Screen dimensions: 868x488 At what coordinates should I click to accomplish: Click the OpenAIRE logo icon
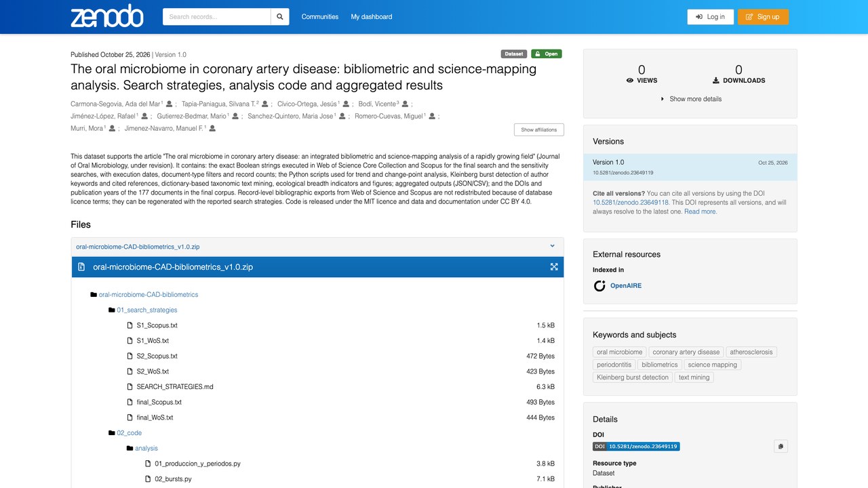pyautogui.click(x=599, y=286)
